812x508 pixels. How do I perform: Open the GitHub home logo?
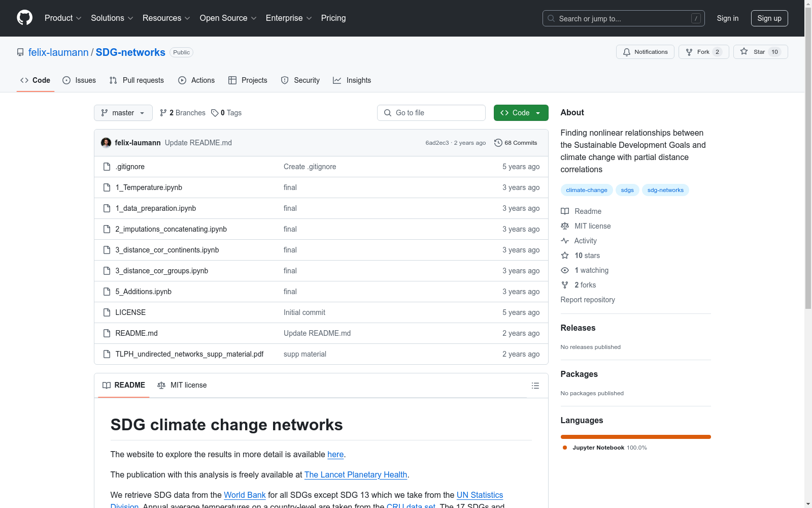click(x=24, y=18)
